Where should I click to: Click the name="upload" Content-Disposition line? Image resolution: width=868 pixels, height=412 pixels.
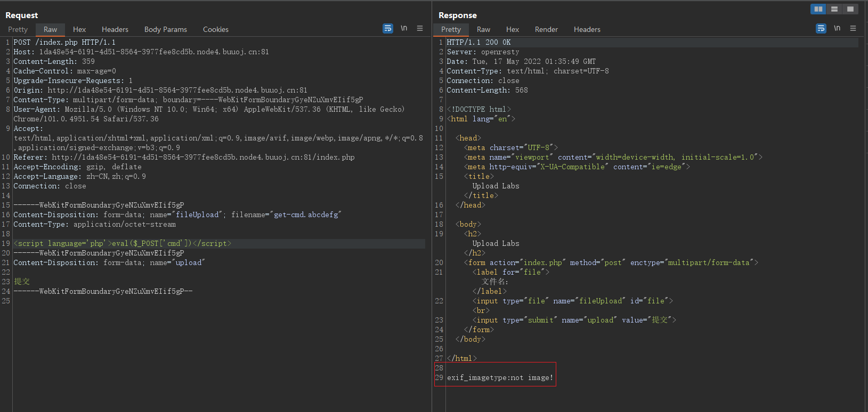pos(109,262)
